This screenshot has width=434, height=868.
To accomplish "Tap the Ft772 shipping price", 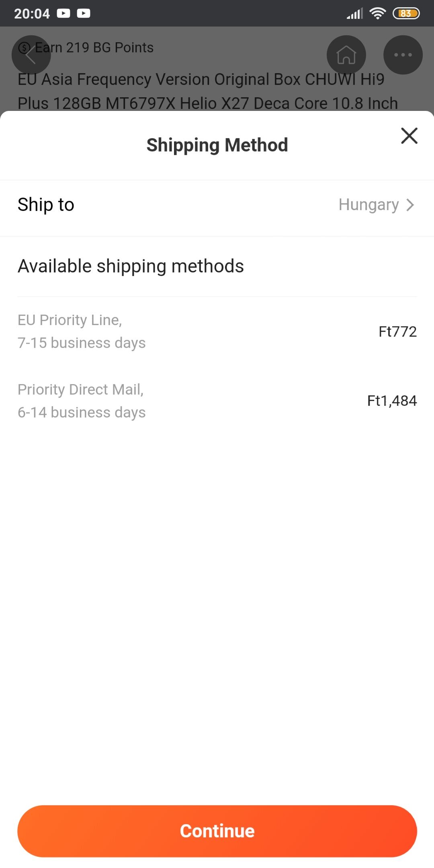I will pyautogui.click(x=397, y=332).
